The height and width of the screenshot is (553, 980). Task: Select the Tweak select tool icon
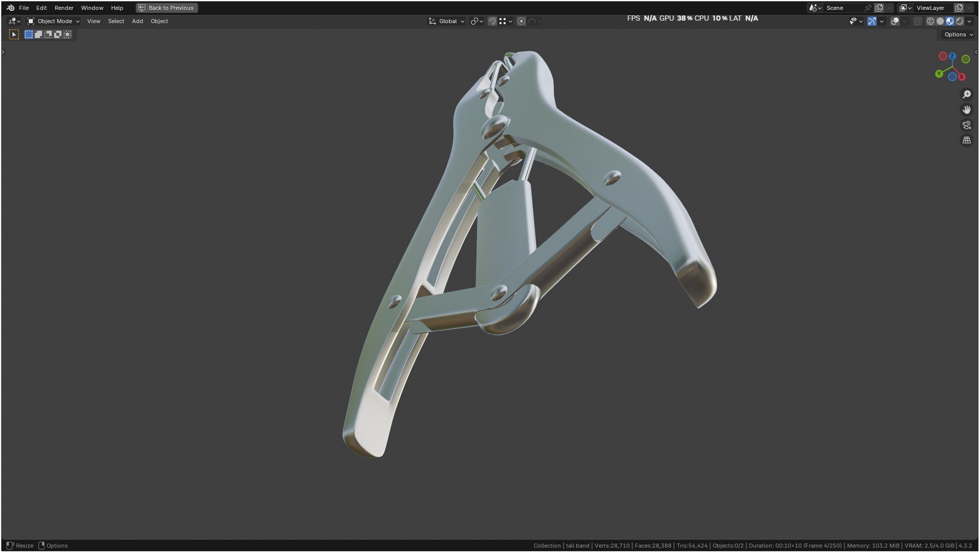coord(14,34)
